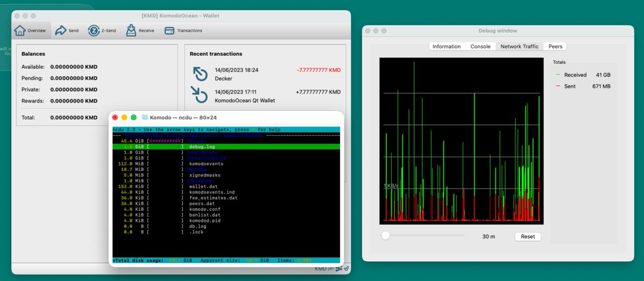Click the 30 m time range label
Image resolution: width=644 pixels, height=281 pixels.
488,236
